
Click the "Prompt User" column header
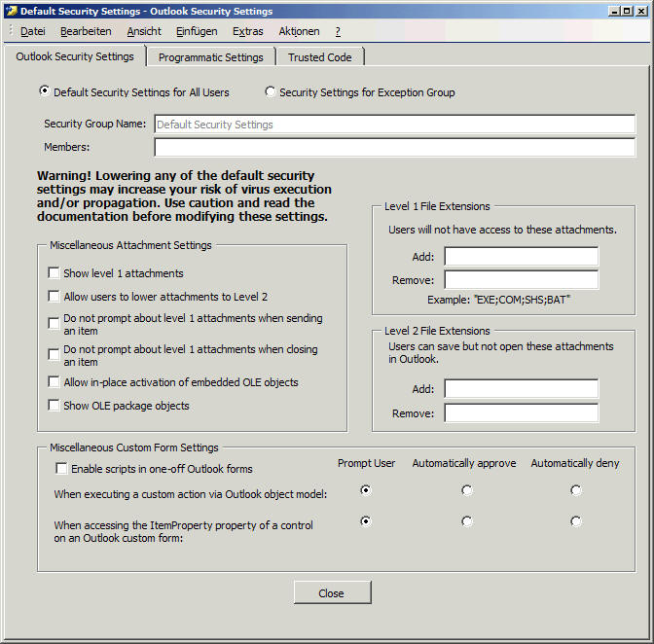click(366, 463)
